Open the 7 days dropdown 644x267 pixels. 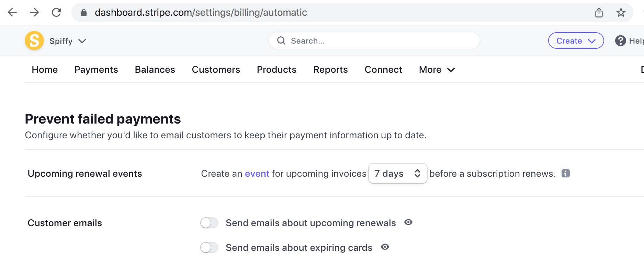tap(398, 173)
